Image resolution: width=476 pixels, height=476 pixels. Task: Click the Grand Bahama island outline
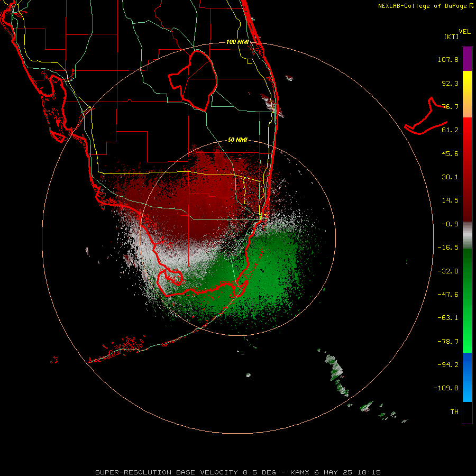pyautogui.click(x=426, y=116)
